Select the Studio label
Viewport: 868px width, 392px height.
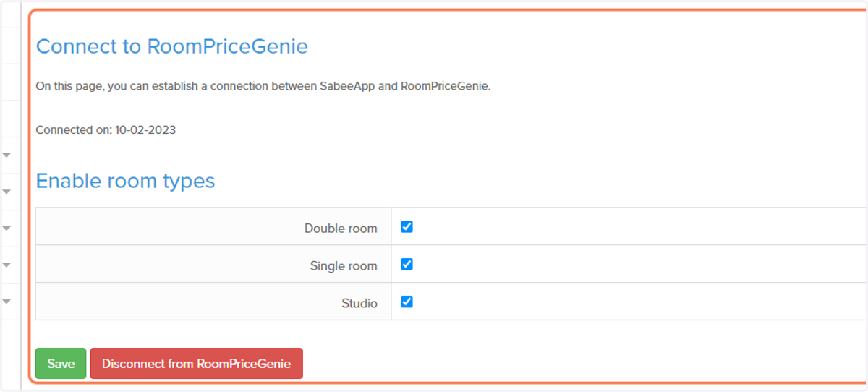point(359,304)
